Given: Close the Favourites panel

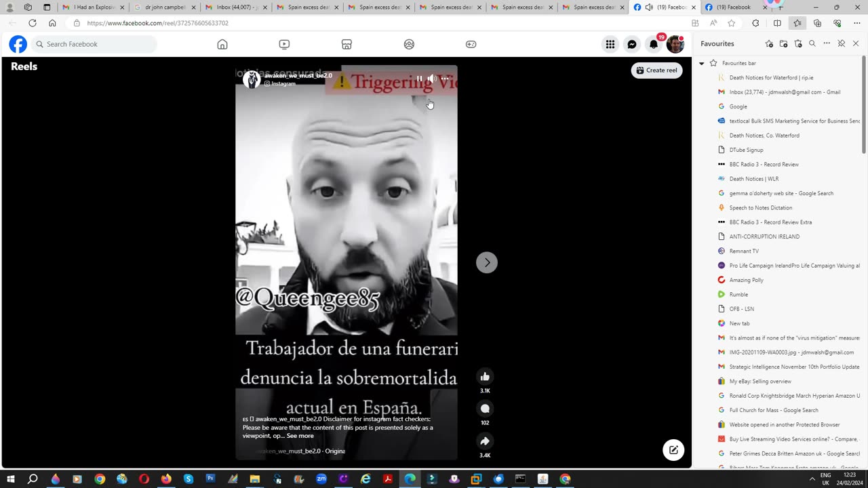Looking at the screenshot, I should click(x=856, y=43).
